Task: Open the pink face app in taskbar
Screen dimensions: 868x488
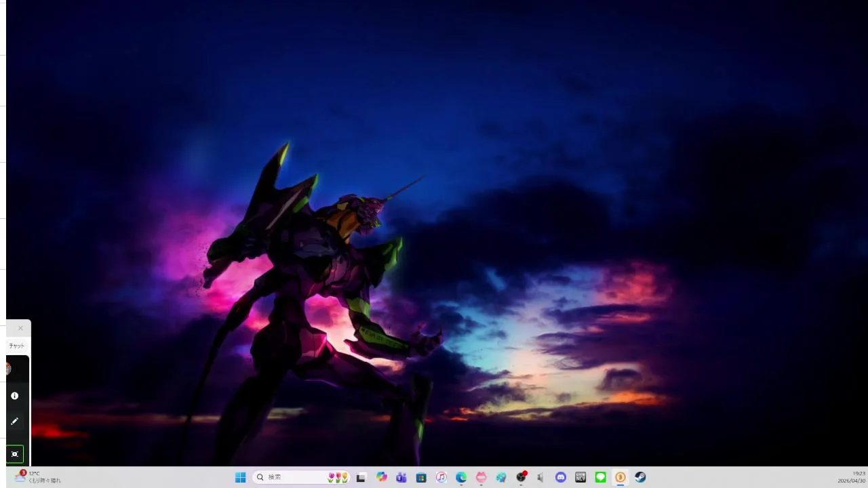Action: click(x=481, y=477)
